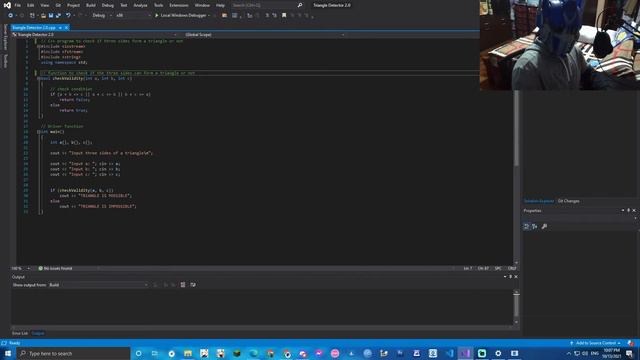Open the Local Windows Debugger dropdown arrow

coord(209,16)
